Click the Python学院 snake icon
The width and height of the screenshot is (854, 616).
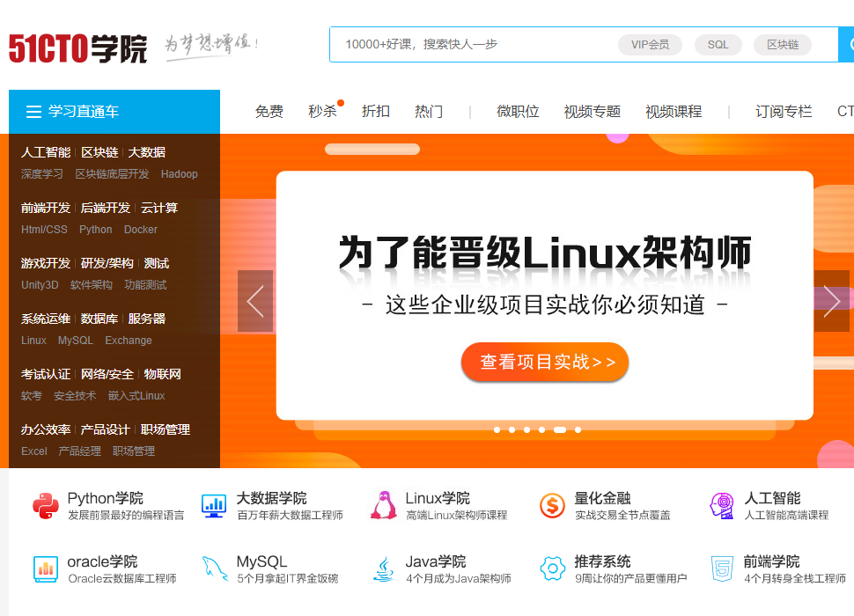click(46, 505)
